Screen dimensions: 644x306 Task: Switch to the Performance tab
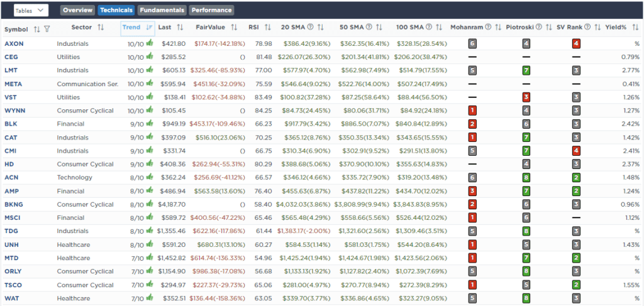[211, 10]
